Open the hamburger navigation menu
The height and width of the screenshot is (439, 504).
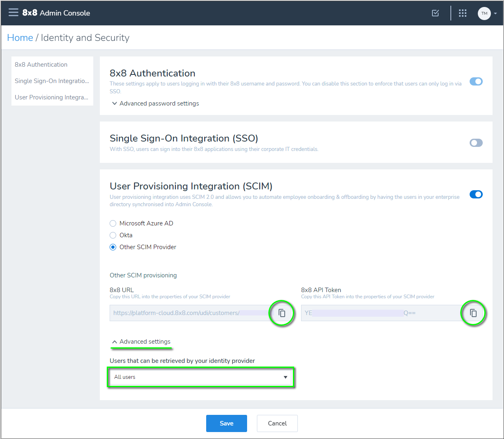click(x=13, y=13)
